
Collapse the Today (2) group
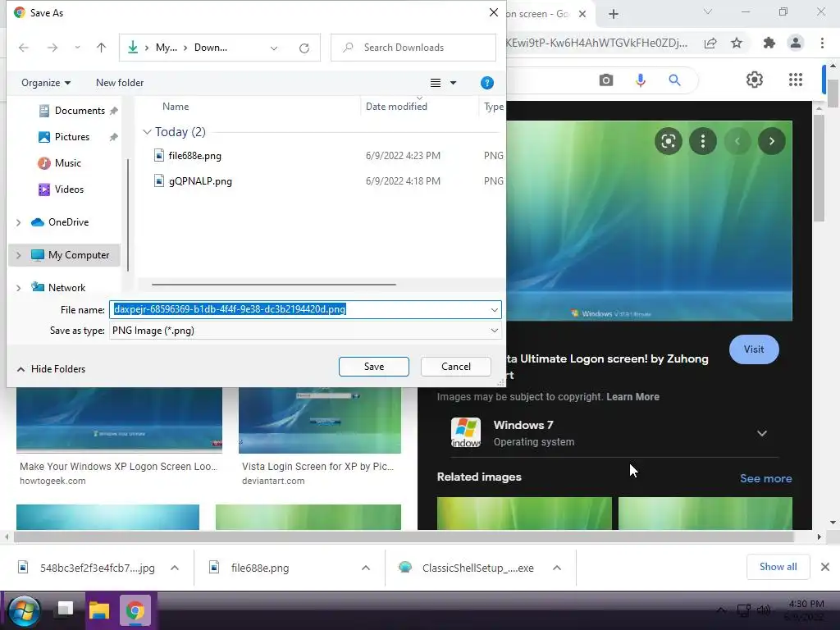147,132
